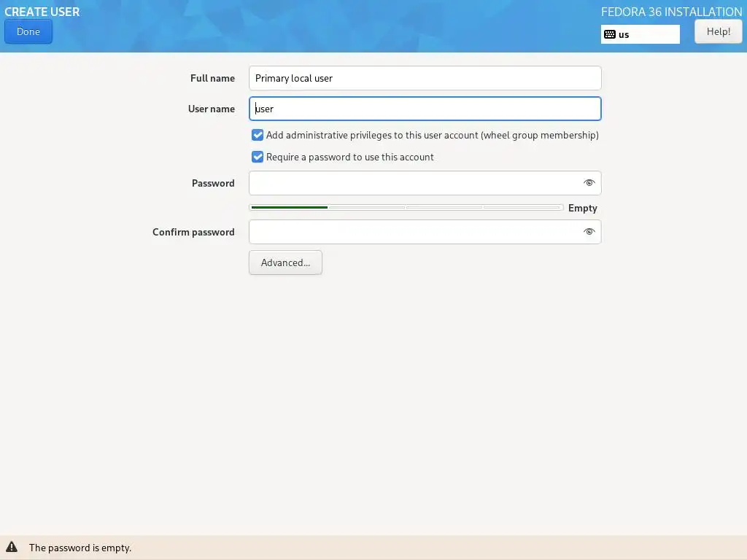This screenshot has height=560, width=747.
Task: Click 'The password is empty.' message
Action: (80, 548)
